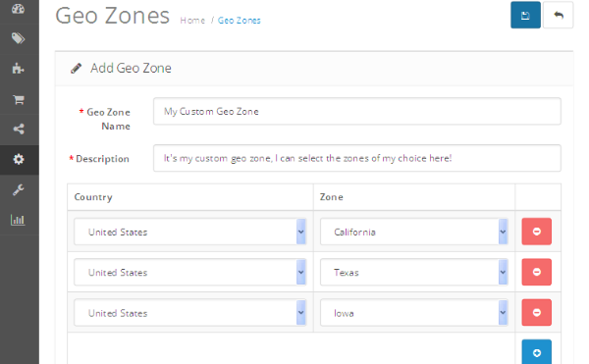
Task: Open the Tools wrench sidebar icon
Action: (18, 190)
